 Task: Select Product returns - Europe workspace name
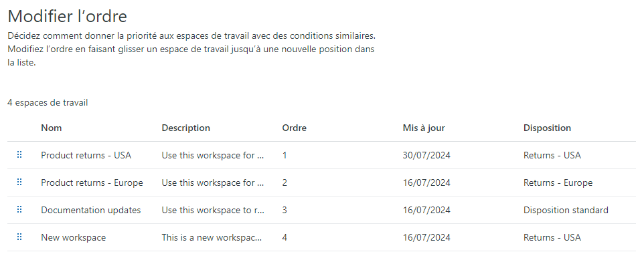(x=92, y=183)
